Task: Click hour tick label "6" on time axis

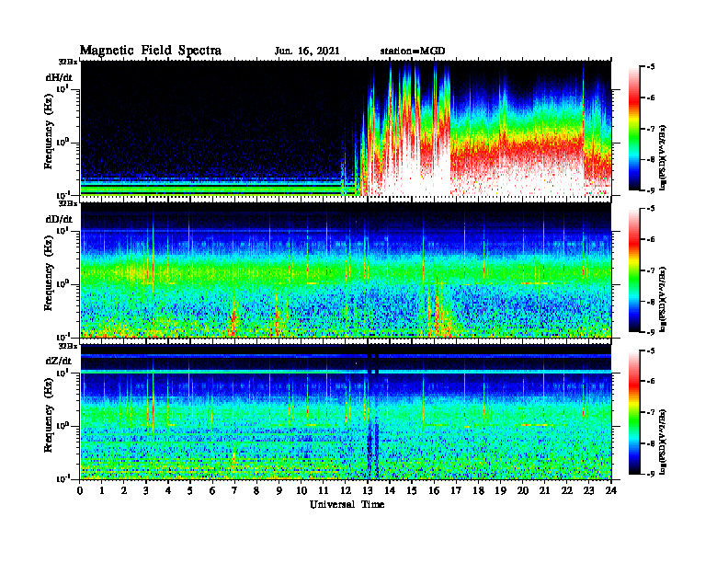Action: coord(212,491)
